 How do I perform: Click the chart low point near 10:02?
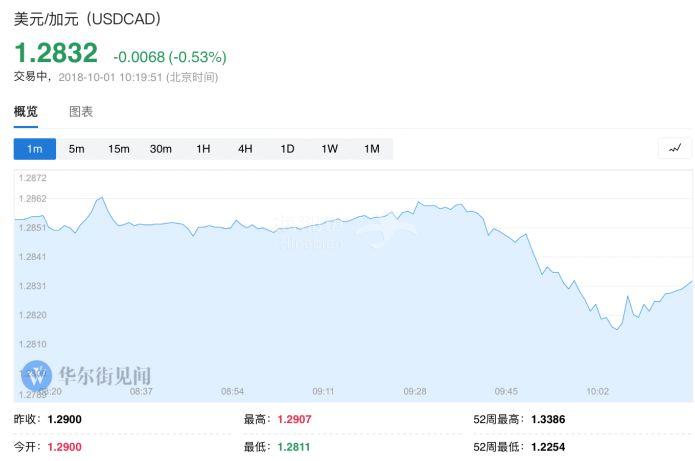click(617, 329)
